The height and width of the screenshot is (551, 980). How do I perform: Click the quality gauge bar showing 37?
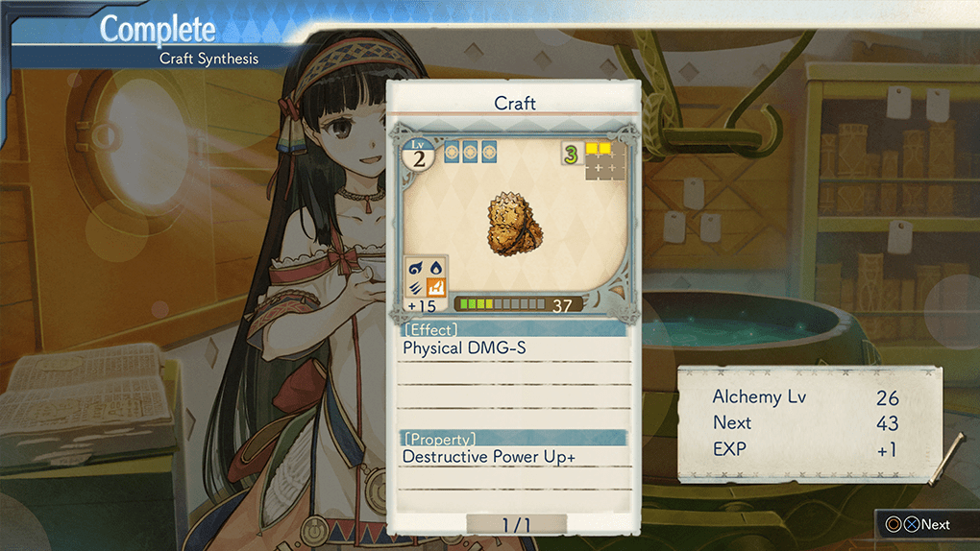(518, 304)
